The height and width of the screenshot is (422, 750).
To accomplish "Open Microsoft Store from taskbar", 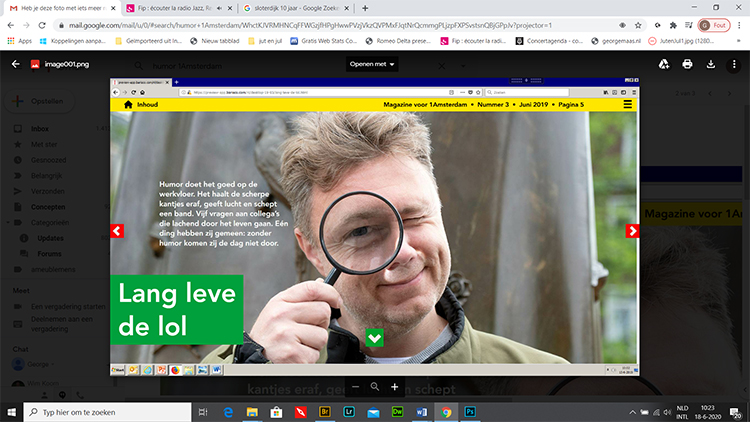I will click(x=276, y=412).
